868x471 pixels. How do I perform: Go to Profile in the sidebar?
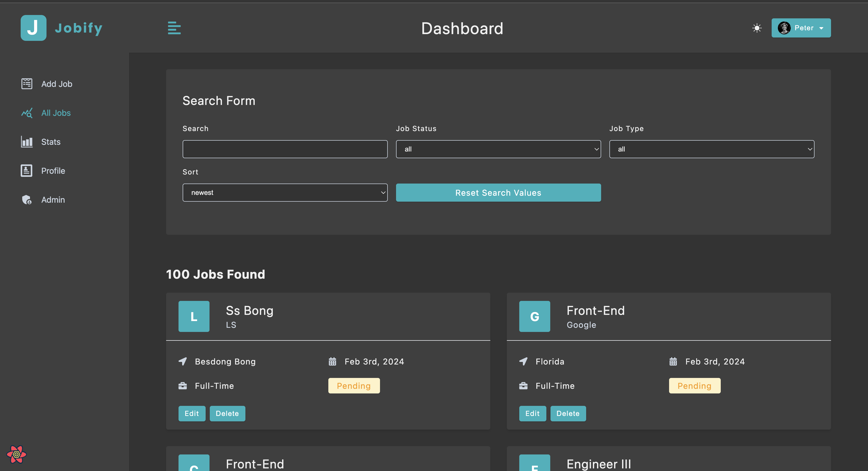53,171
